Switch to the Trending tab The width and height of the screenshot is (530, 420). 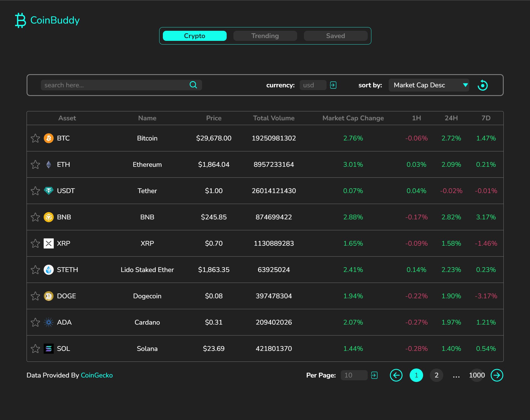pos(265,36)
